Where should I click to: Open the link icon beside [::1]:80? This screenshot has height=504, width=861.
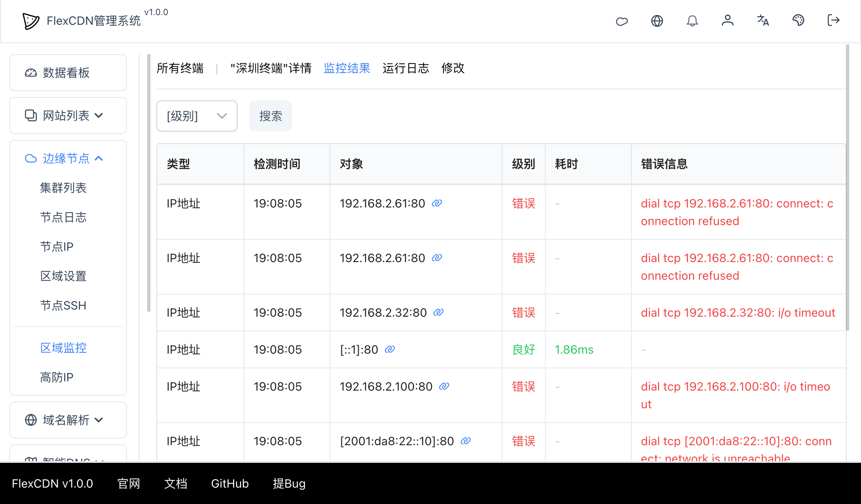point(390,349)
